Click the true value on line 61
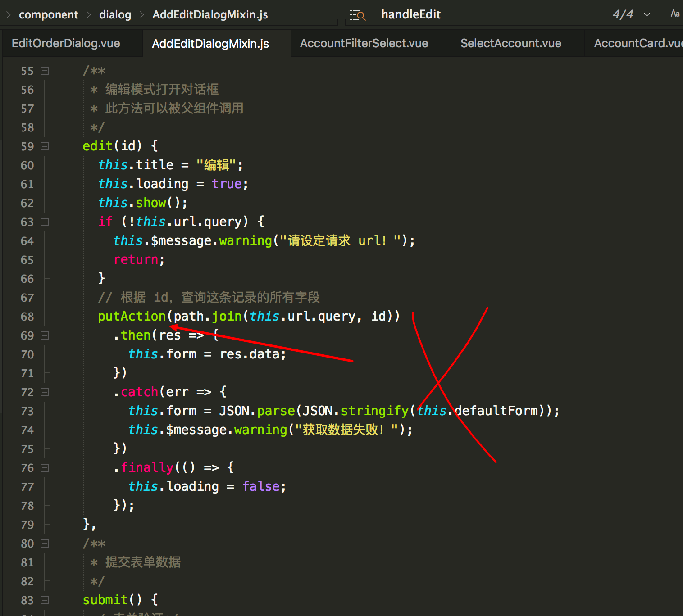 pyautogui.click(x=227, y=184)
